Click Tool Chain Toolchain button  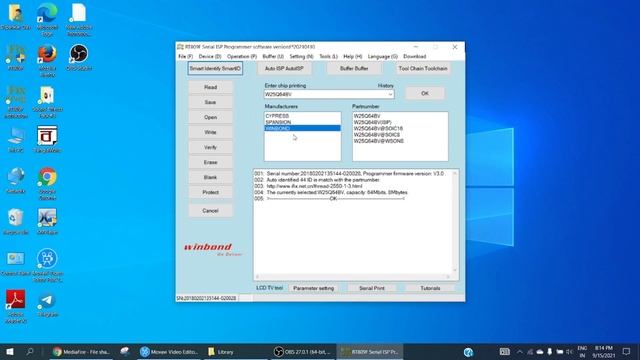(423, 68)
